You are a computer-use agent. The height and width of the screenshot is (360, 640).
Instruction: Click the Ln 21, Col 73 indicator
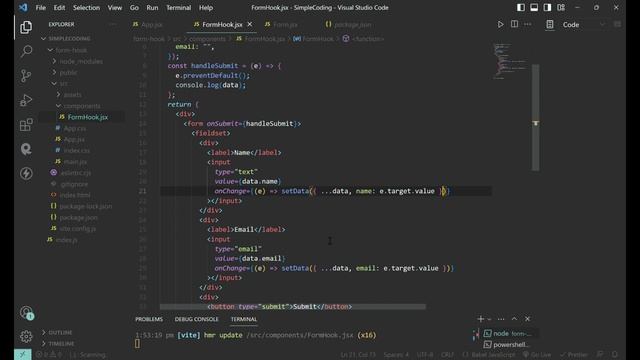358,355
